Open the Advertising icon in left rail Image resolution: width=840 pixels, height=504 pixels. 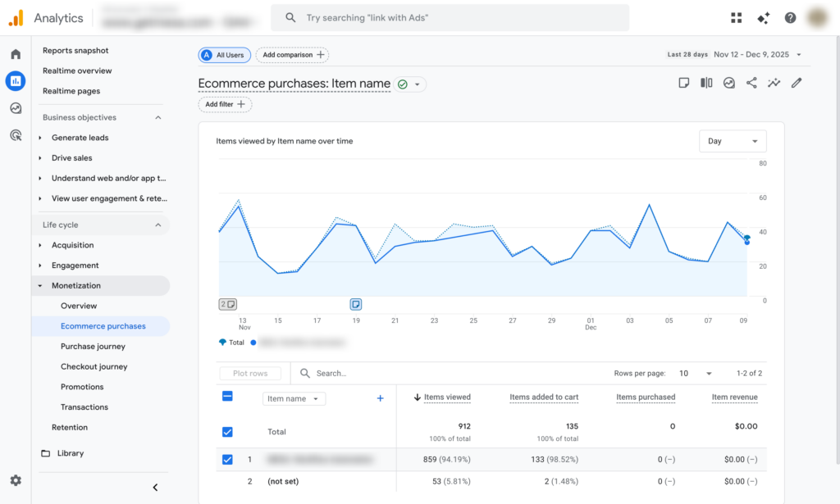point(16,135)
